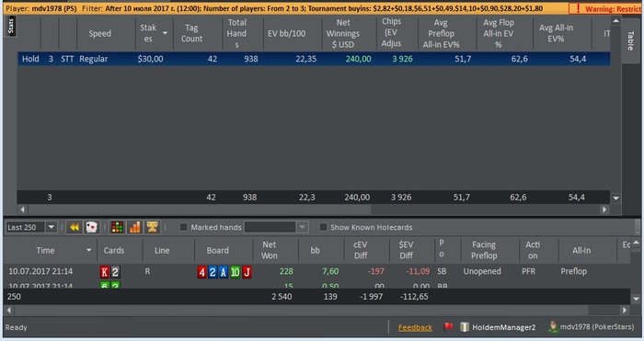644x341 pixels.
Task: Click the red exclamation warning icon
Action: [578, 8]
